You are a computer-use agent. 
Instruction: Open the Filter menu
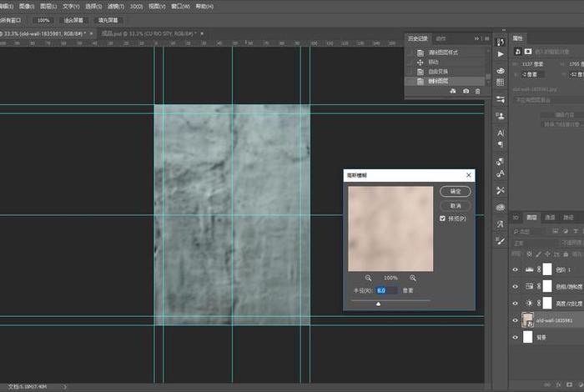tap(115, 7)
